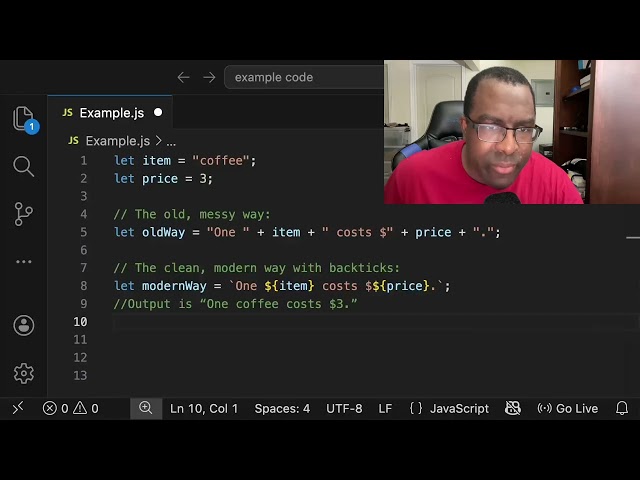Change end of line sequence LF

pyautogui.click(x=385, y=409)
